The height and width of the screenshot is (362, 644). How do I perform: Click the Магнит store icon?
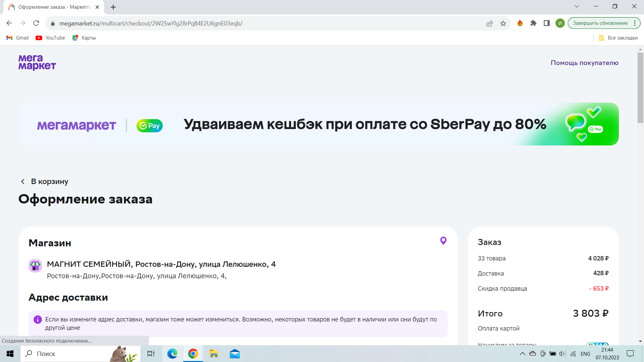pyautogui.click(x=35, y=266)
